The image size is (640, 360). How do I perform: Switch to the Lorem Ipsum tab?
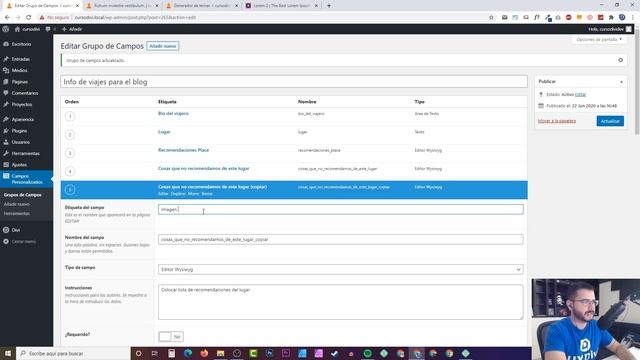coord(282,6)
